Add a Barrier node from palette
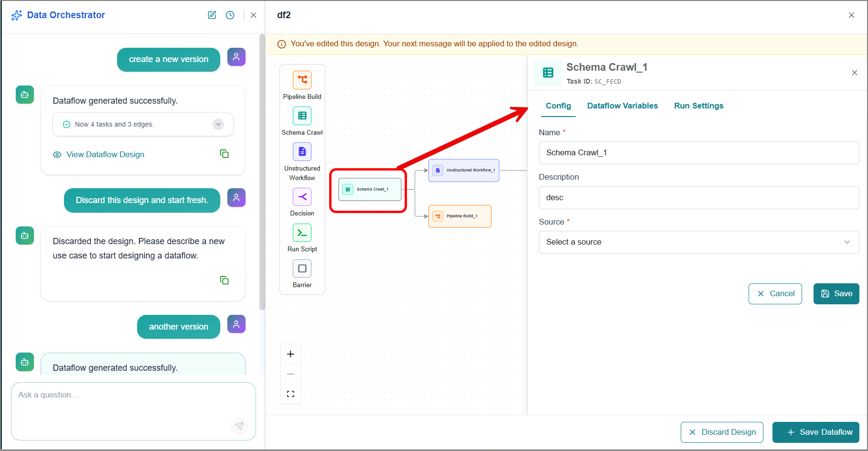This screenshot has height=451, width=868. click(x=302, y=268)
